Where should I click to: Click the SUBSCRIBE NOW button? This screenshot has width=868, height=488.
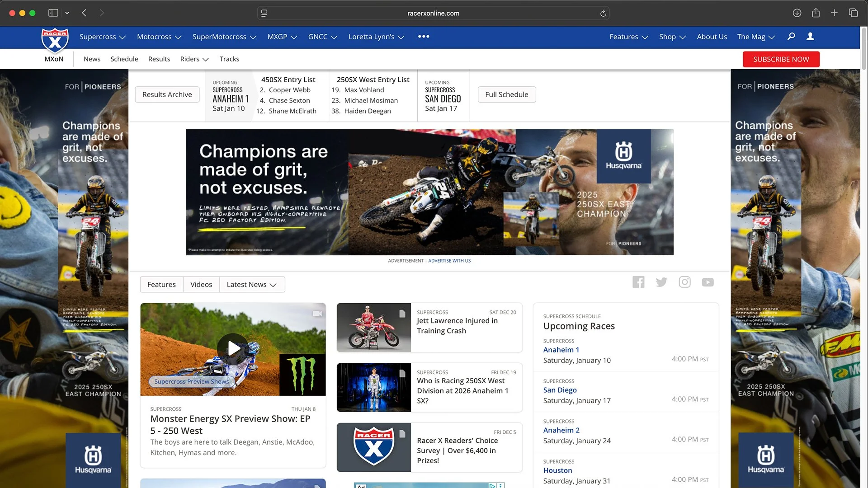pos(781,59)
